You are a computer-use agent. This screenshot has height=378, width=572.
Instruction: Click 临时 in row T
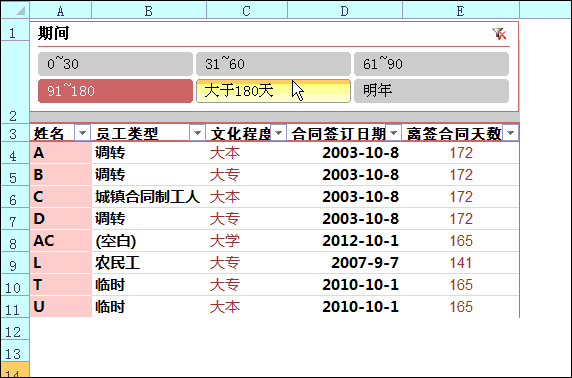pos(149,285)
